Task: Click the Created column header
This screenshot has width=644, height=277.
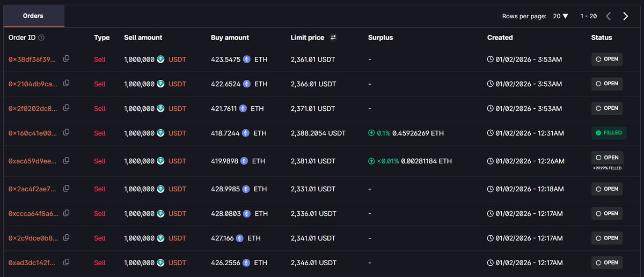Action: pyautogui.click(x=500, y=38)
